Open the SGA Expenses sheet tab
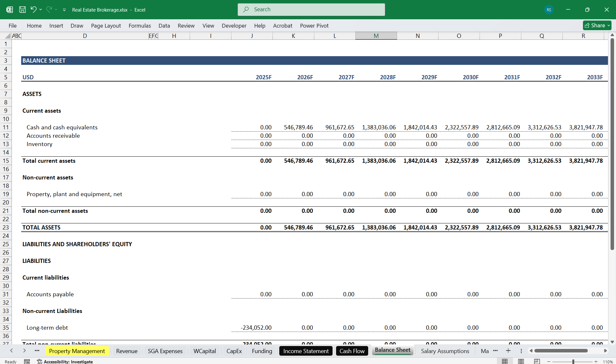616x364 pixels. click(165, 351)
